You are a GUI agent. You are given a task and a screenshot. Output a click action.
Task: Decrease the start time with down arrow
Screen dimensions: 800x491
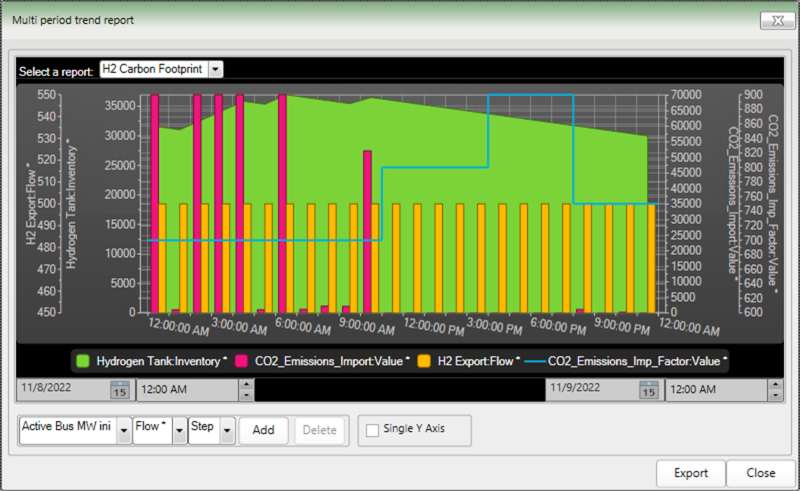246,395
